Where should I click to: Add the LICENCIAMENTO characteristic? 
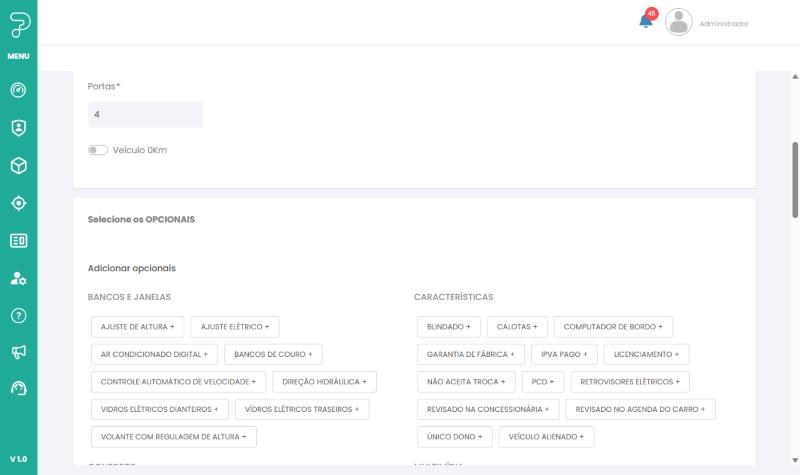click(x=646, y=354)
